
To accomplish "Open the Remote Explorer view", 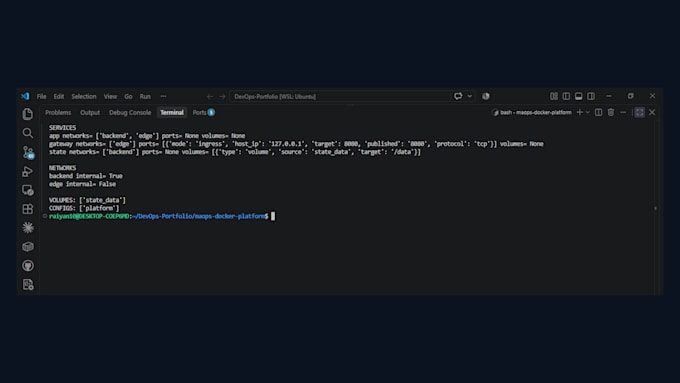I will (28, 190).
